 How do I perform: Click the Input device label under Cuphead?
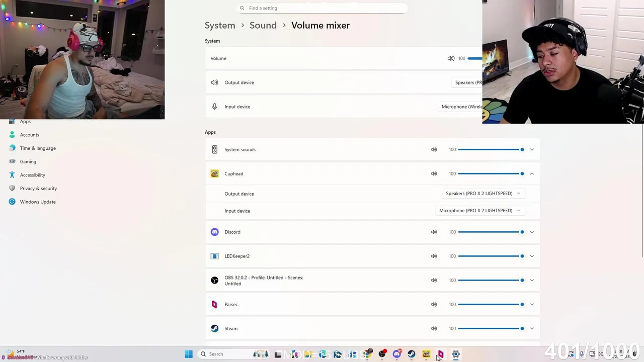(x=237, y=211)
